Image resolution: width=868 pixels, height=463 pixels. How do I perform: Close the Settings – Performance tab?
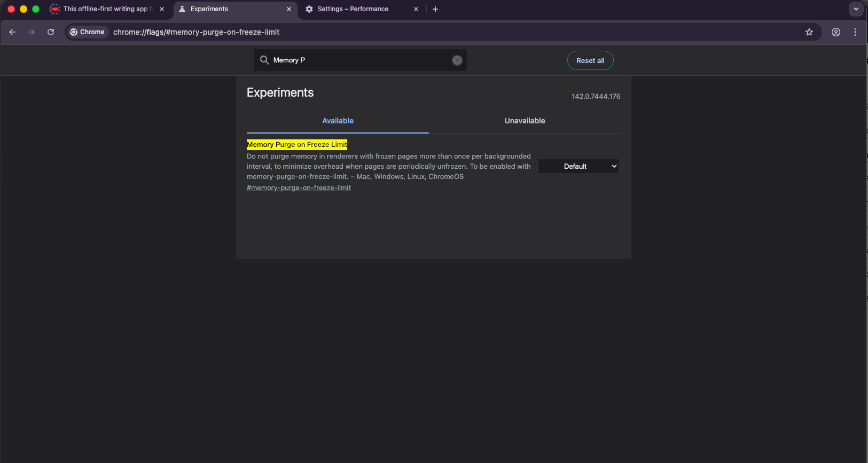tap(416, 9)
